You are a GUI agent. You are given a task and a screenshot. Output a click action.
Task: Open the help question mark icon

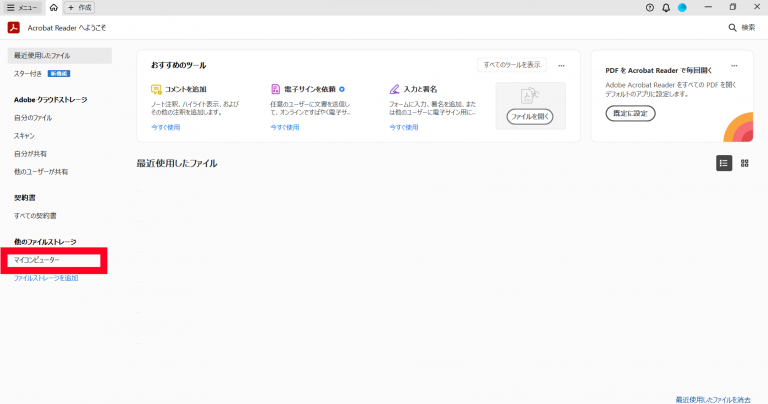point(650,7)
